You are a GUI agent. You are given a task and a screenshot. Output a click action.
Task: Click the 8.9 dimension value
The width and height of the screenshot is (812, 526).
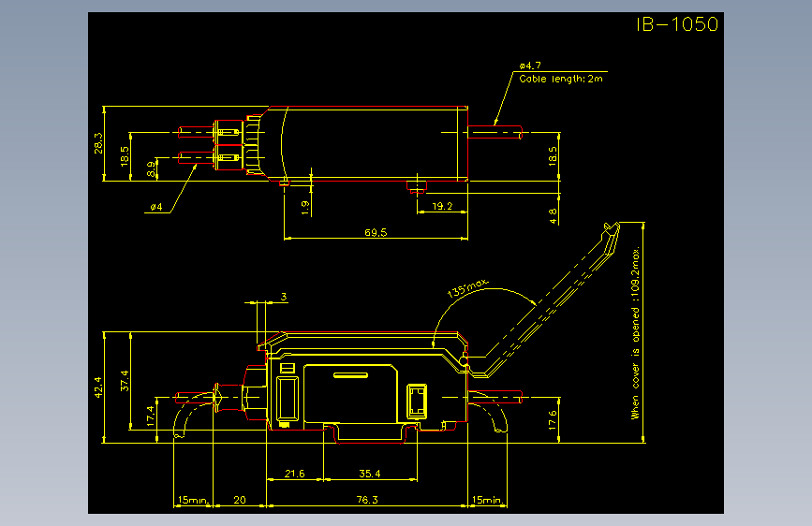pos(151,168)
